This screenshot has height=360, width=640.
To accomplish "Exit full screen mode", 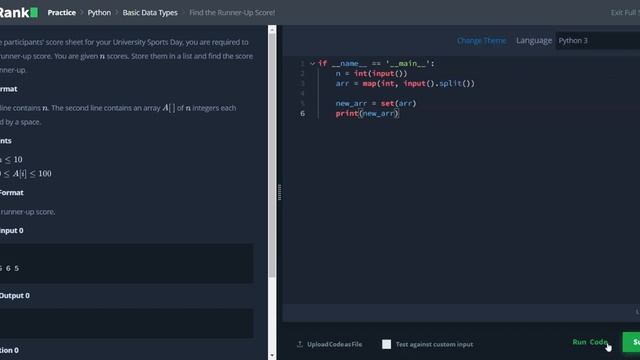I will (625, 13).
